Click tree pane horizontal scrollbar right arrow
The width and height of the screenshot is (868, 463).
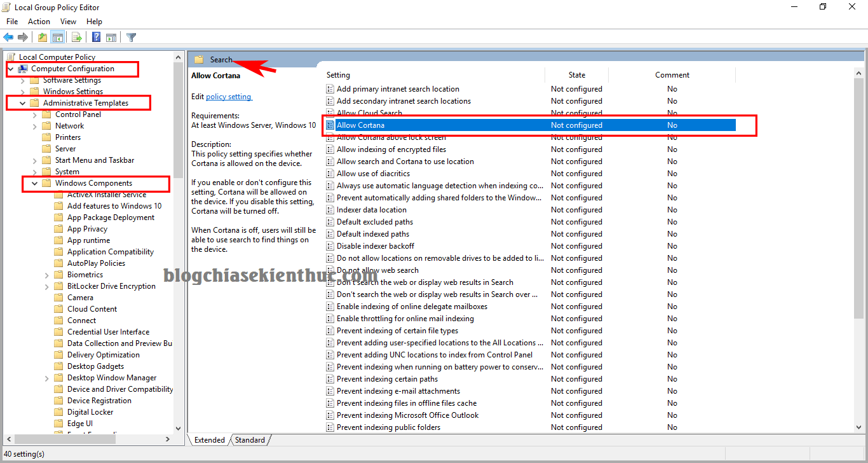[168, 439]
